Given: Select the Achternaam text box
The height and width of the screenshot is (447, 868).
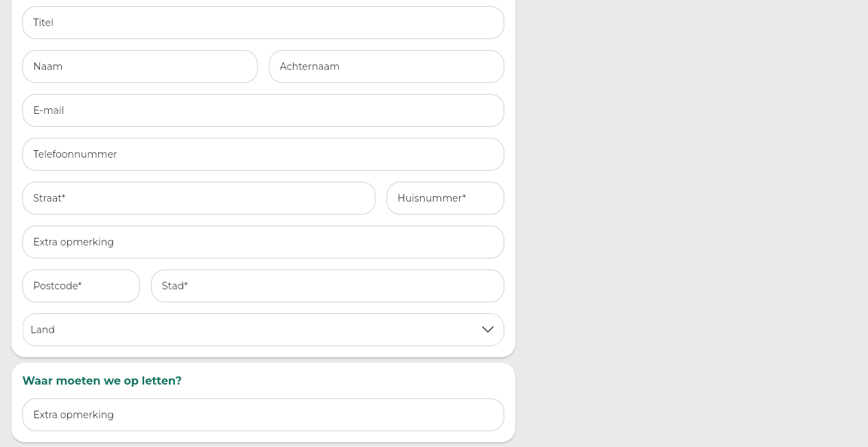Looking at the screenshot, I should [x=386, y=67].
